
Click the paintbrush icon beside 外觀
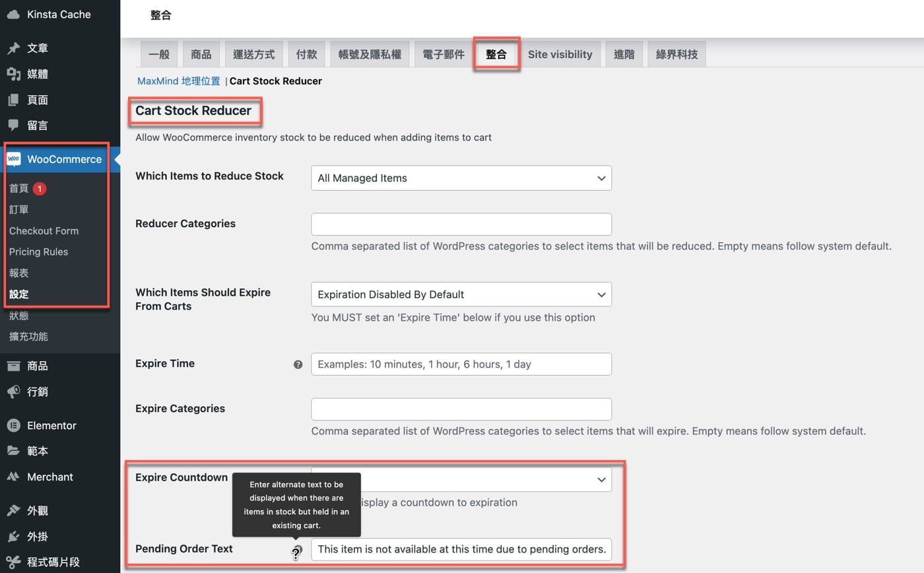coord(13,511)
